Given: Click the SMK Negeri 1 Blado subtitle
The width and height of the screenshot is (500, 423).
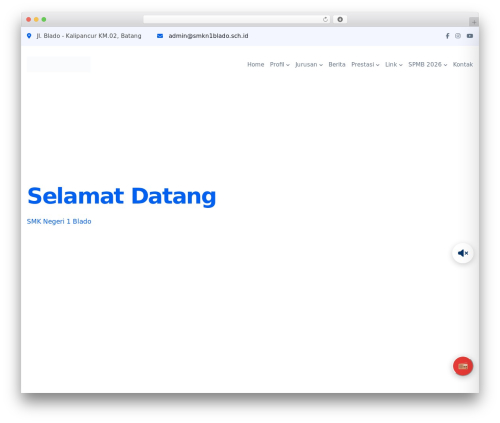Looking at the screenshot, I should (59, 221).
